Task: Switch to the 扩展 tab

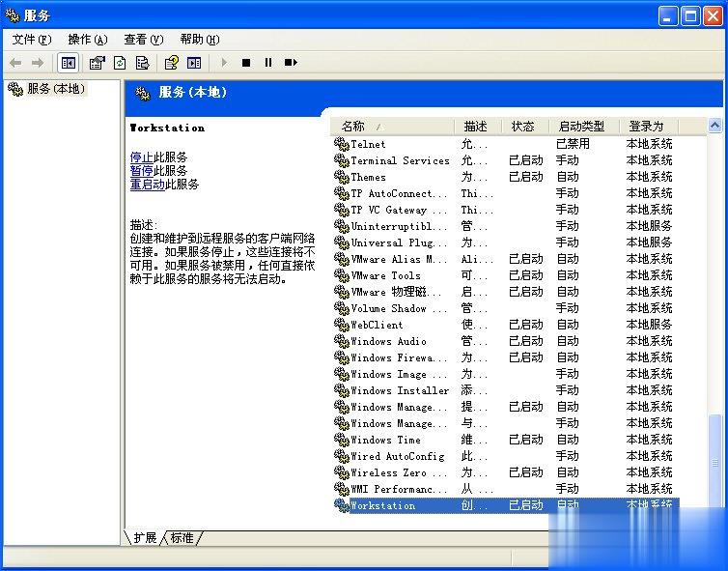Action: (145, 537)
